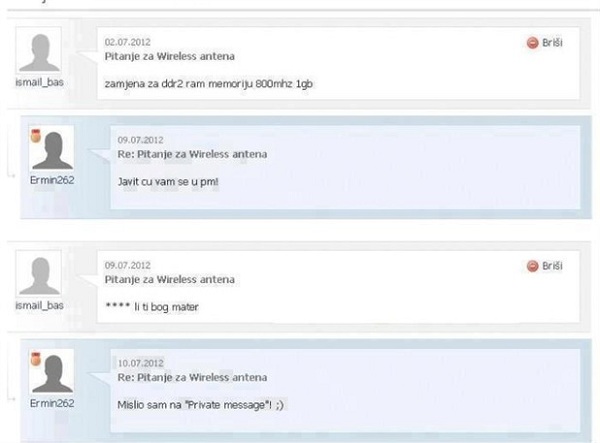600x443 pixels.
Task: Open Ermin262 avatar in 09.07.2012 reply
Action: coord(52,149)
